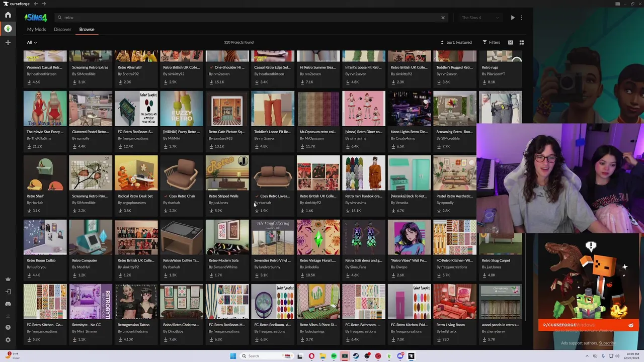This screenshot has height=362, width=644.
Task: Switch to My Mods tab
Action: (36, 29)
